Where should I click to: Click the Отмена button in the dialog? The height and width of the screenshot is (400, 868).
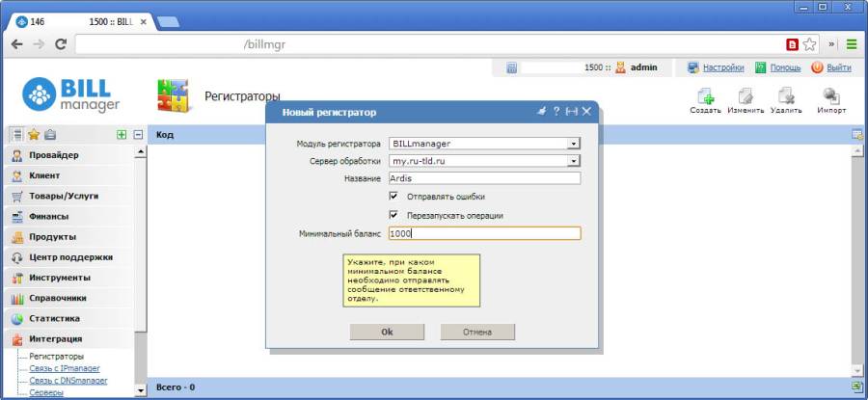point(477,332)
